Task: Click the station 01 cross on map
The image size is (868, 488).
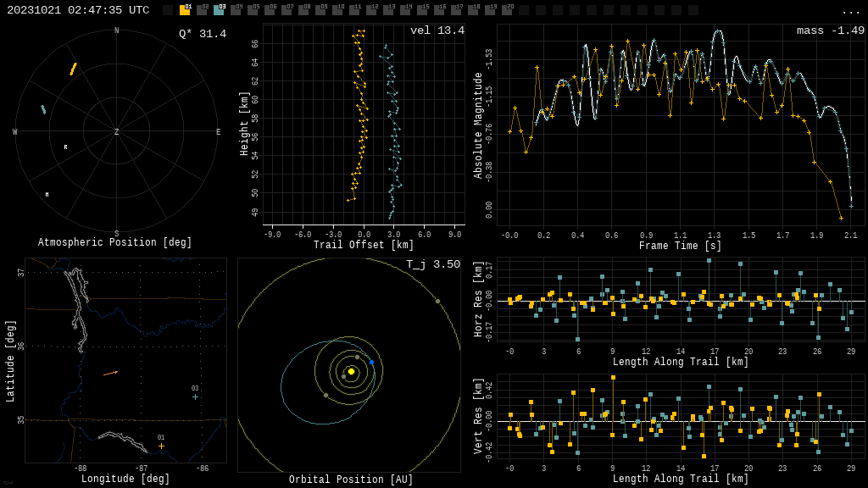Action: tap(161, 446)
